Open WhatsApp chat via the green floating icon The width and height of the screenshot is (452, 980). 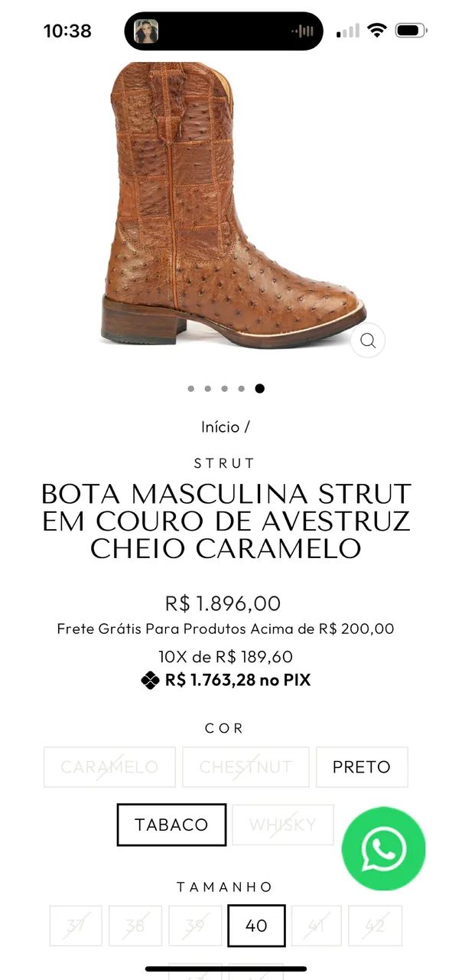(x=384, y=848)
